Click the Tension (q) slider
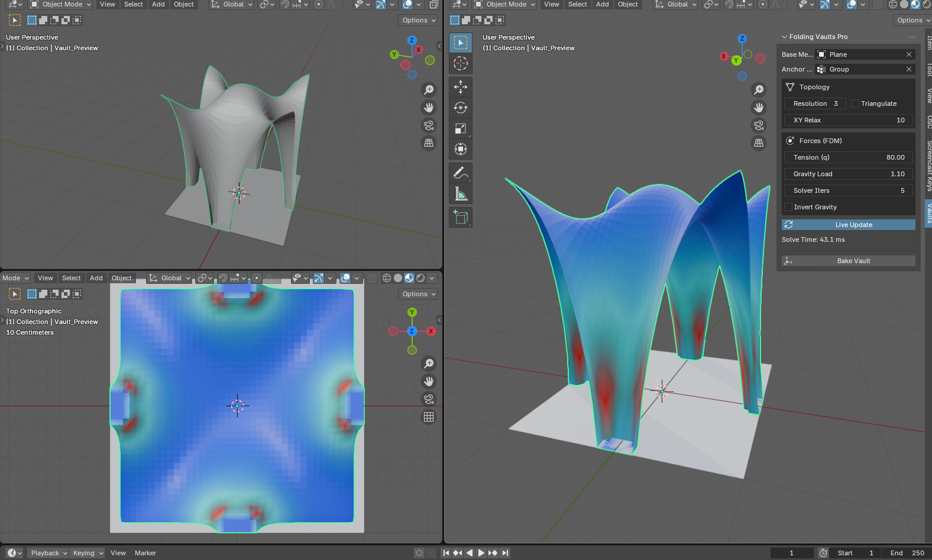932x560 pixels. point(849,157)
